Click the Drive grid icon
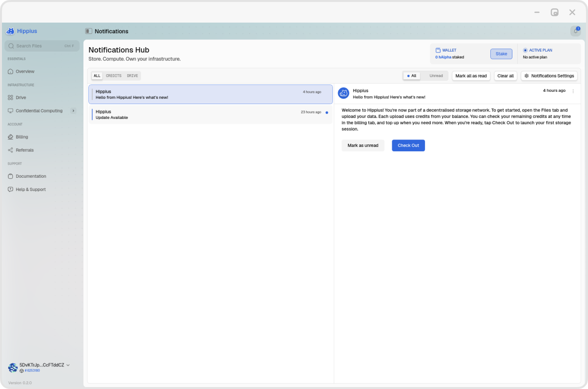This screenshot has height=389, width=588. tap(10, 98)
